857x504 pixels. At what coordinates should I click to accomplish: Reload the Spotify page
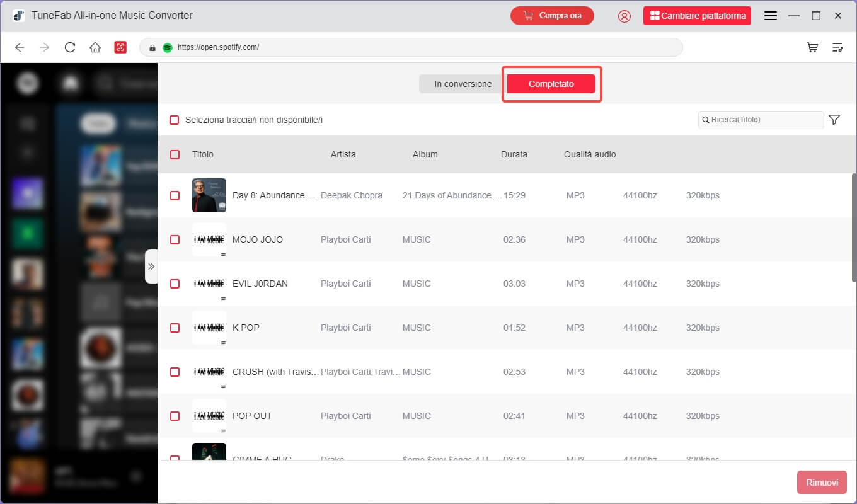coord(70,47)
